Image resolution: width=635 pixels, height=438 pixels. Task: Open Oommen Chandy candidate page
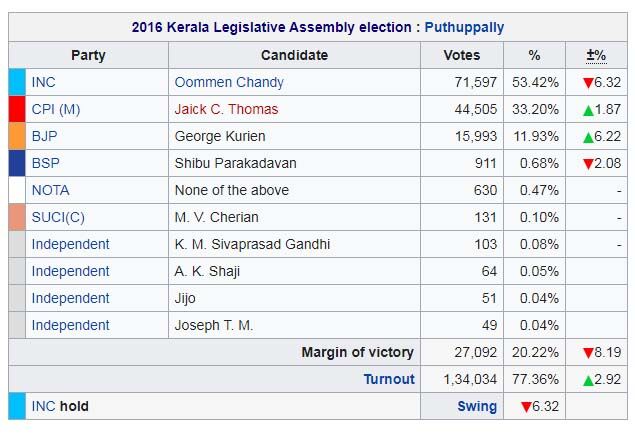(229, 82)
